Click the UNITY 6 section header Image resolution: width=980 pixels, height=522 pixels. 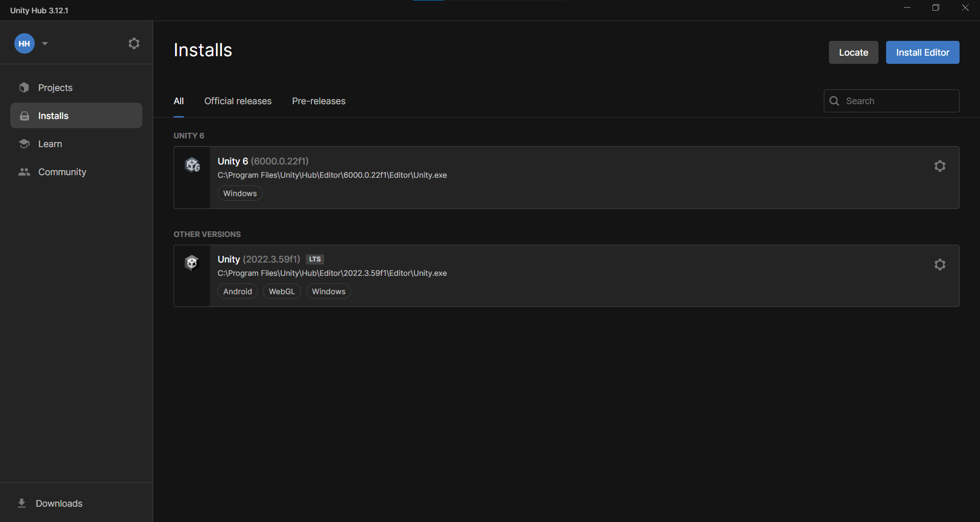click(189, 135)
